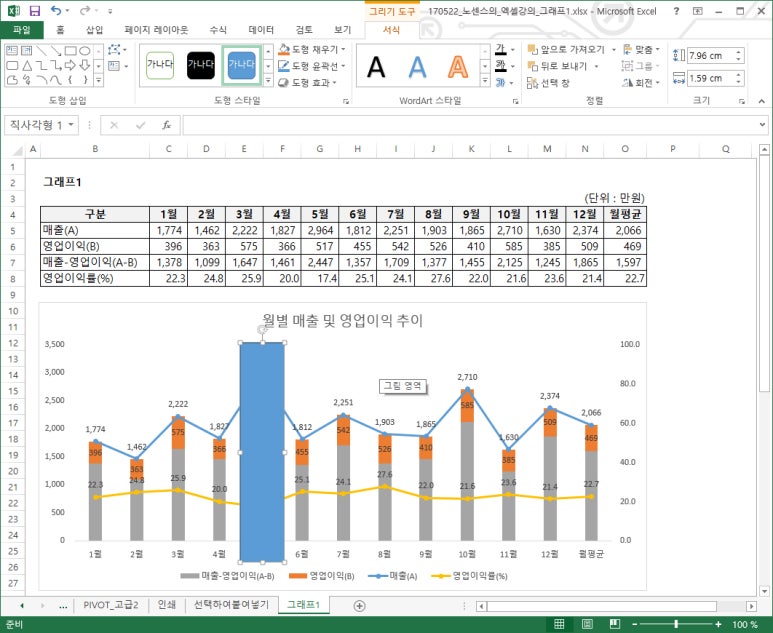Open the Shape Effects (도형 효과) menu
The width and height of the screenshot is (773, 633).
(x=310, y=83)
